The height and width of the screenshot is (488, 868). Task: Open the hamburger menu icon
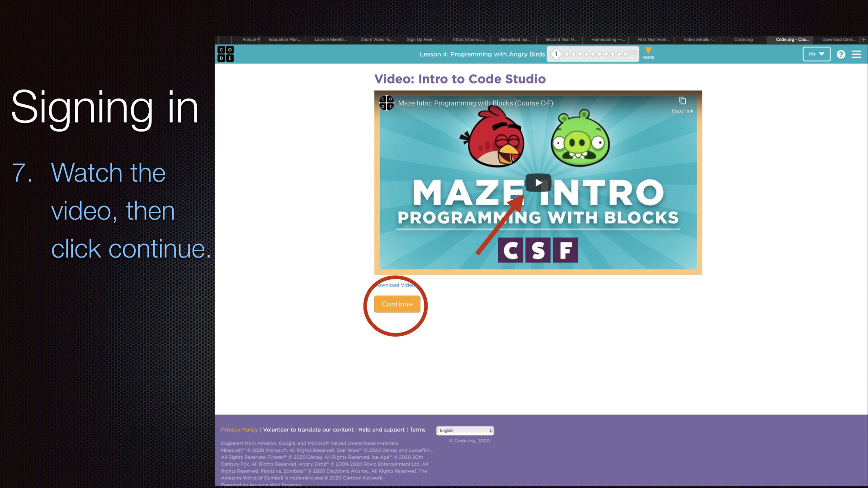856,54
